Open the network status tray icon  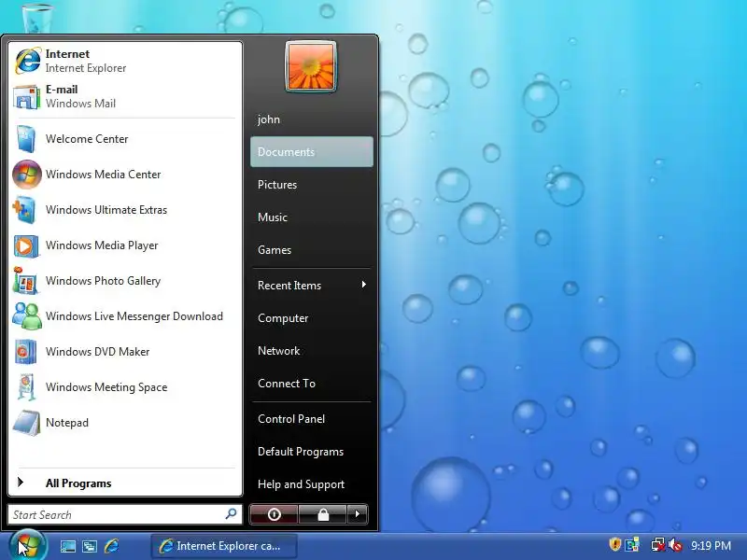click(x=658, y=545)
